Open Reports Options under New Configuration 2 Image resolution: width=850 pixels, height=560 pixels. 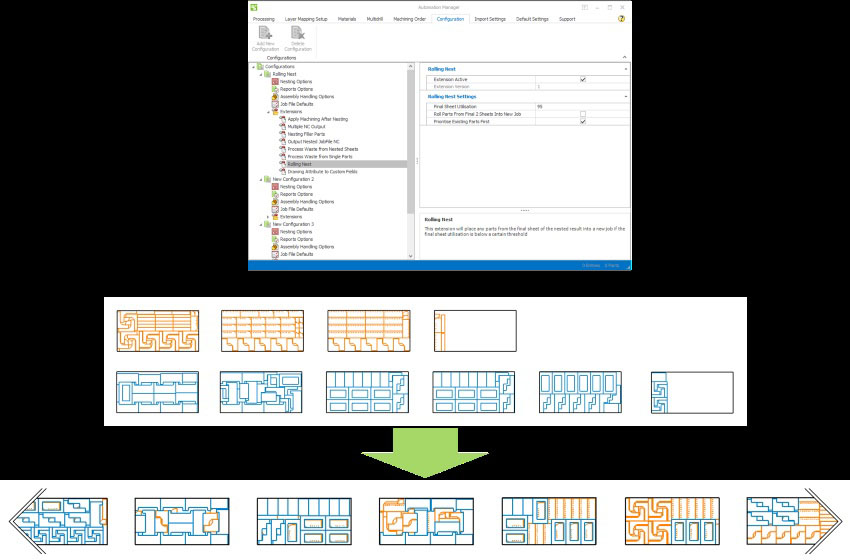pyautogui.click(x=295, y=194)
